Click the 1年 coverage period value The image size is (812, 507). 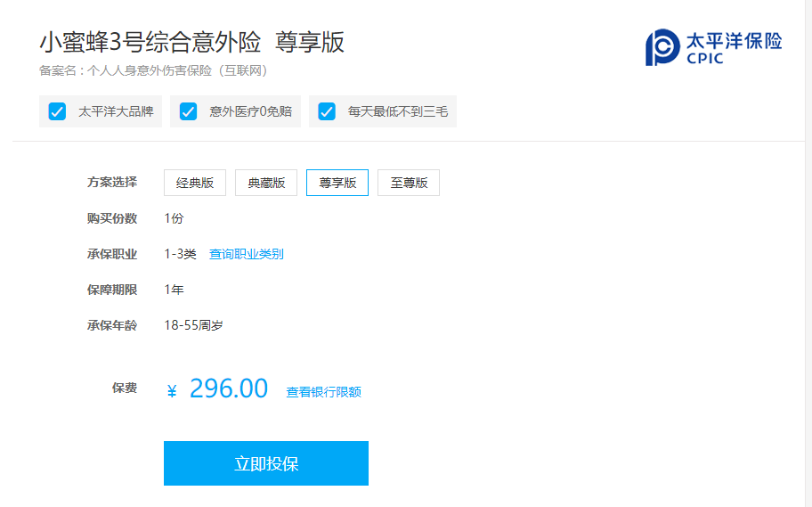click(x=174, y=290)
